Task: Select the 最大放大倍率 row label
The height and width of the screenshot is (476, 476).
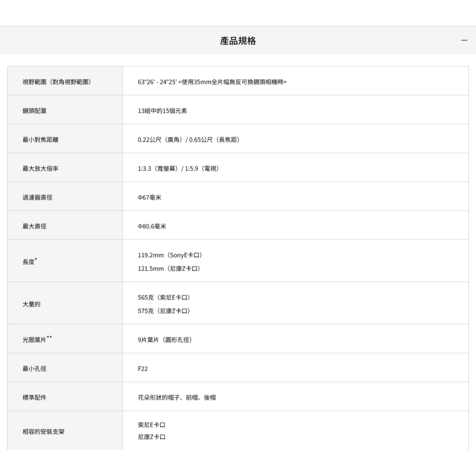Action: [x=40, y=169]
